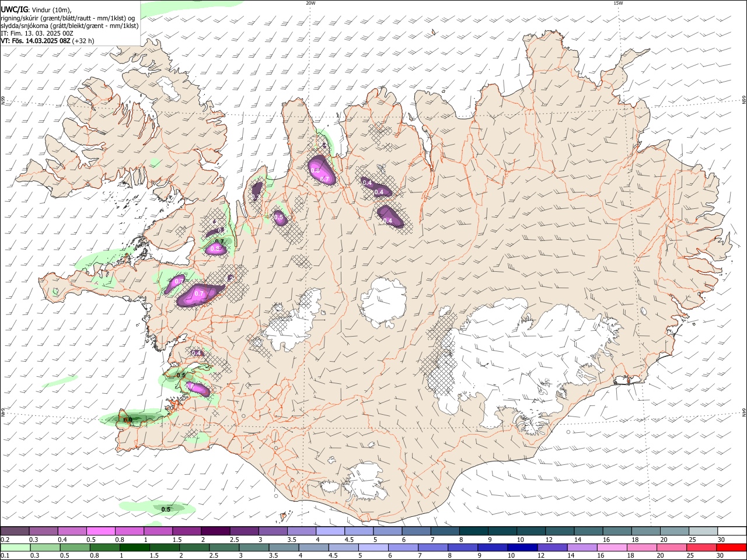Click the '15W' longitude label
This screenshot has height=560, width=747.
[618, 3]
